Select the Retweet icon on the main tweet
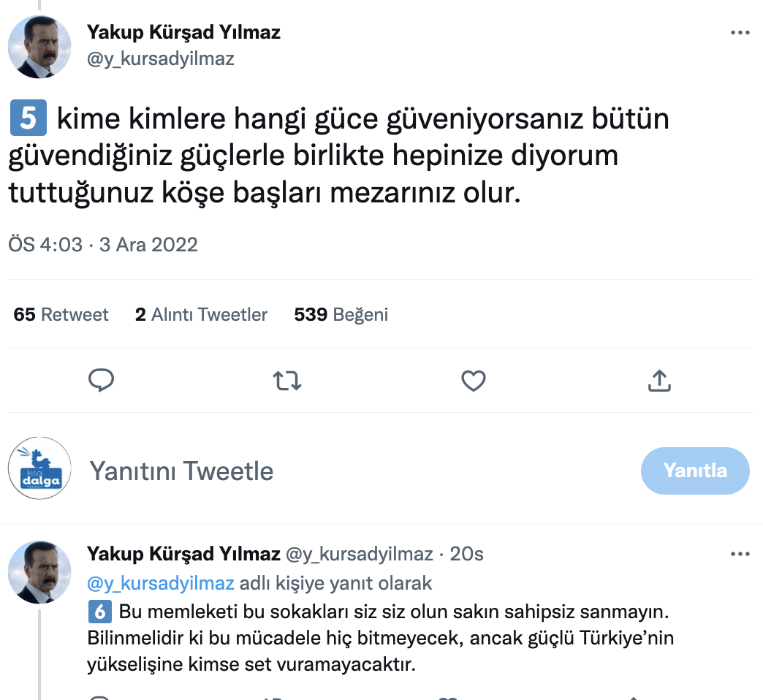 [x=287, y=381]
